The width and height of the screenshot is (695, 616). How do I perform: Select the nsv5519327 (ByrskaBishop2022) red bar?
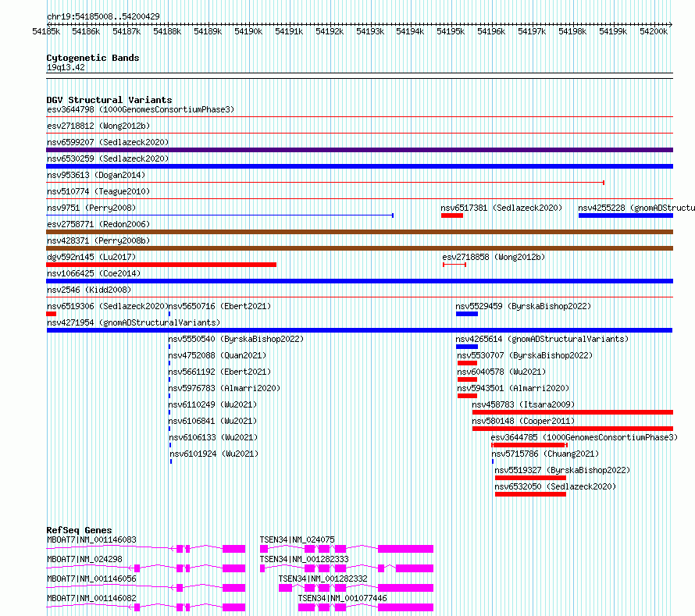[x=530, y=478]
